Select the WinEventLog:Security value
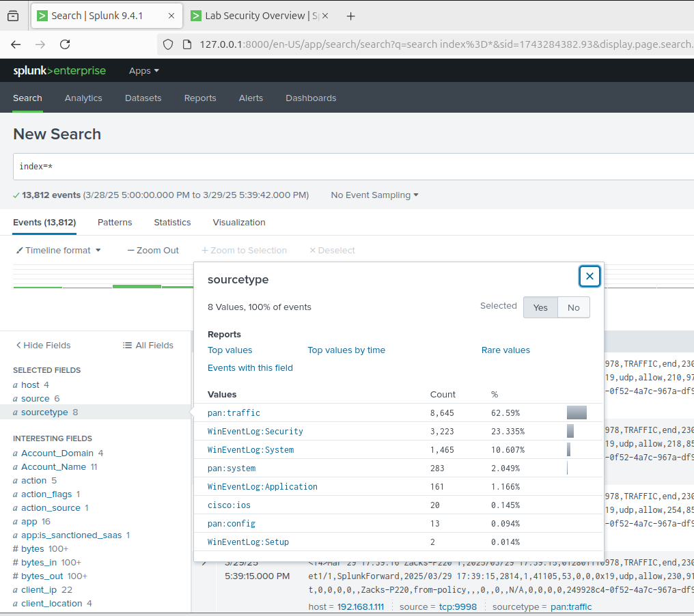Screen dimensions: 694x616 click(255, 432)
